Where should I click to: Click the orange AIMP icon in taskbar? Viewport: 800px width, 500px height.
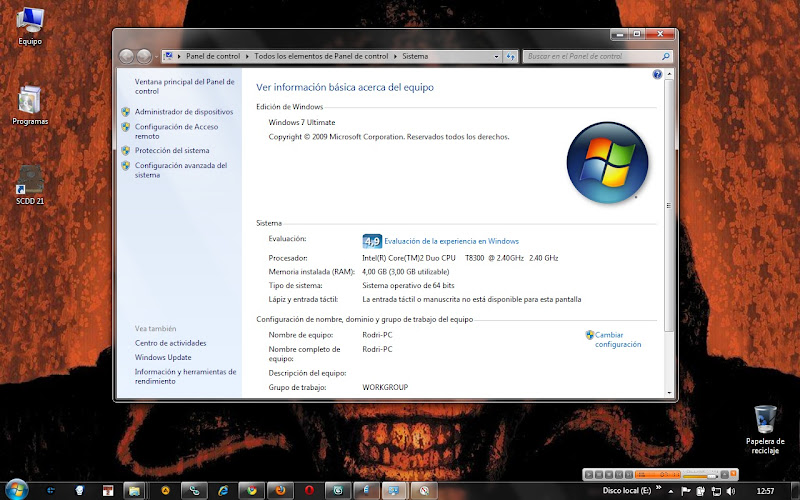point(165,491)
